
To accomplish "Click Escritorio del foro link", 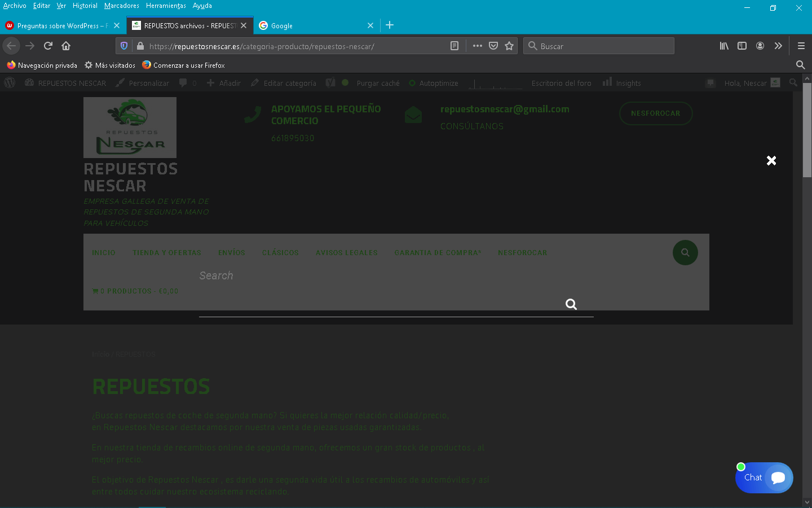I will click(x=561, y=83).
